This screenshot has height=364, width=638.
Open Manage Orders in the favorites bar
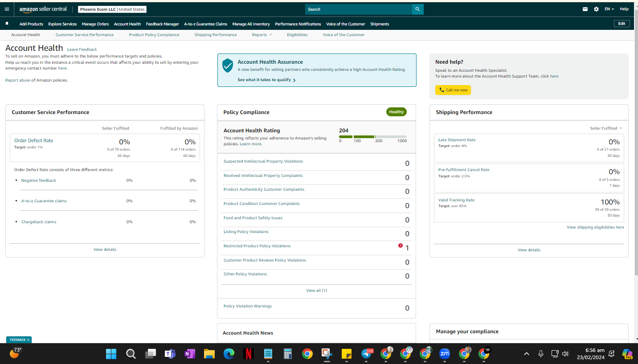[x=95, y=24]
